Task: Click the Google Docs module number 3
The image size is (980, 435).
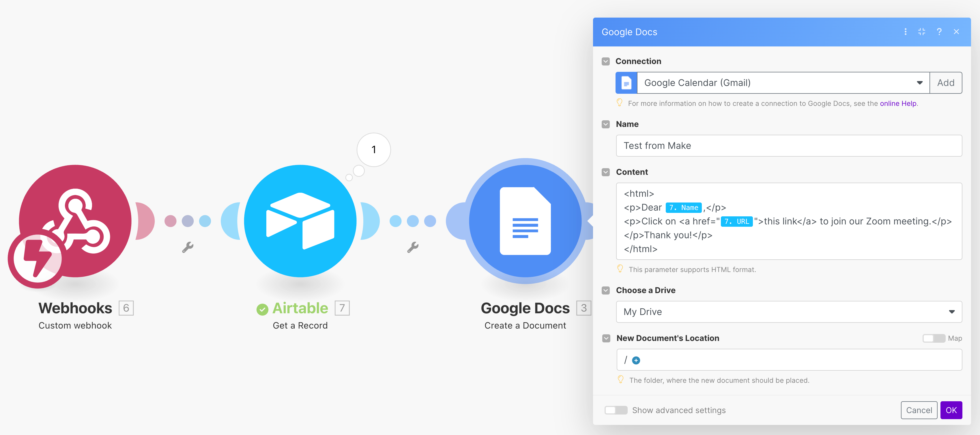Action: click(x=583, y=307)
